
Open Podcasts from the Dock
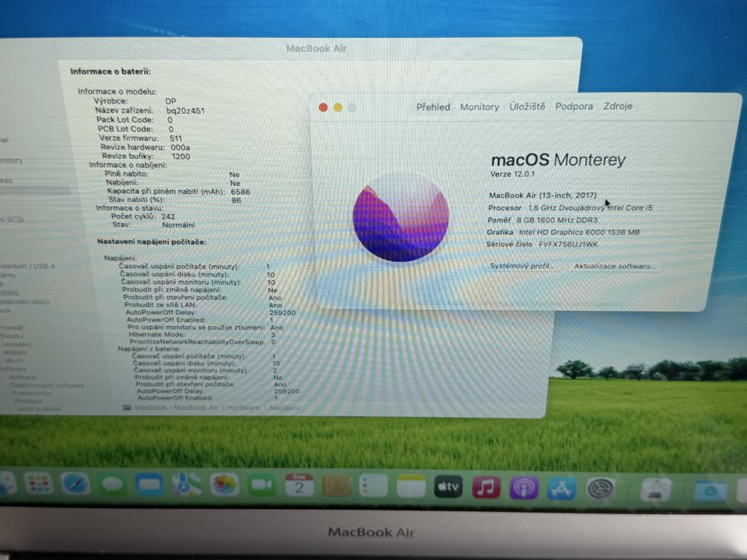tap(524, 488)
